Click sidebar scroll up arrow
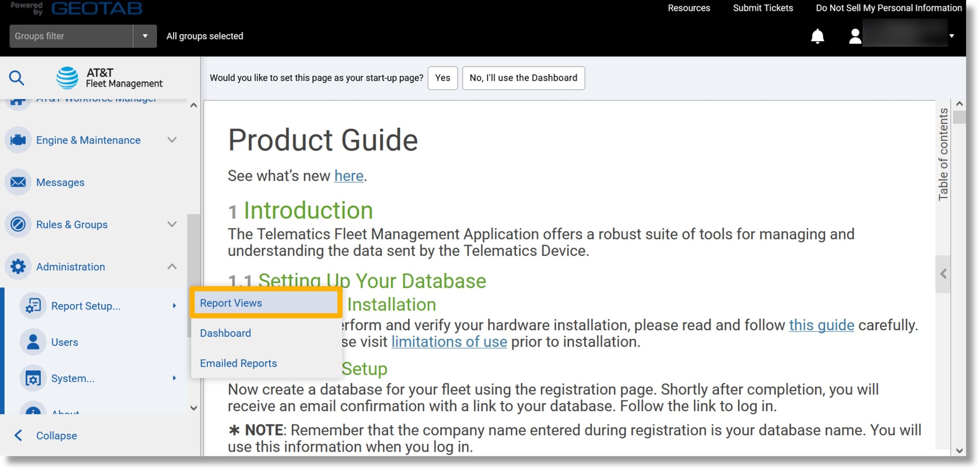 tap(194, 106)
